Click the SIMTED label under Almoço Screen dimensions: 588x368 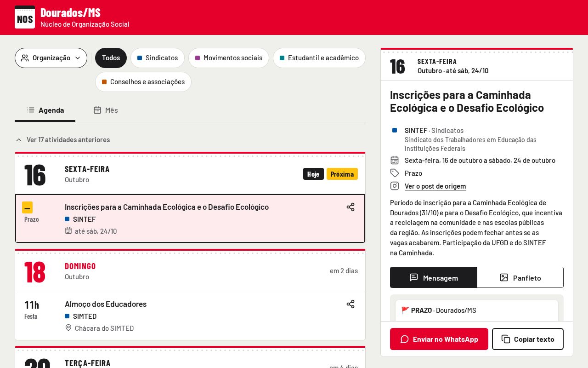click(x=85, y=316)
